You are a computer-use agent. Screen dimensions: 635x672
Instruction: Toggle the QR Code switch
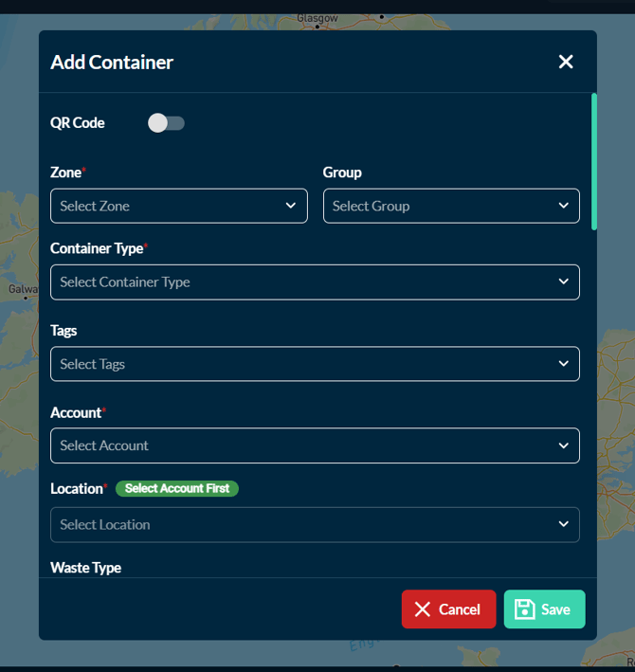click(166, 123)
